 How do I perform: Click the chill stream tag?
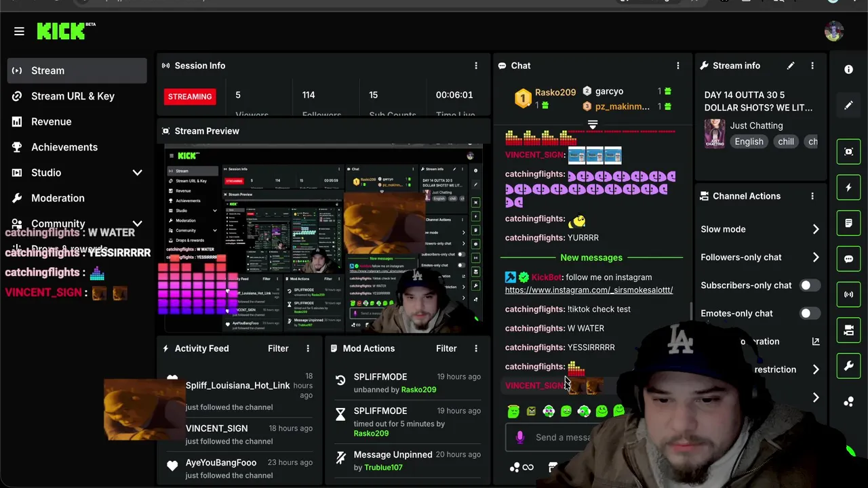click(x=786, y=142)
